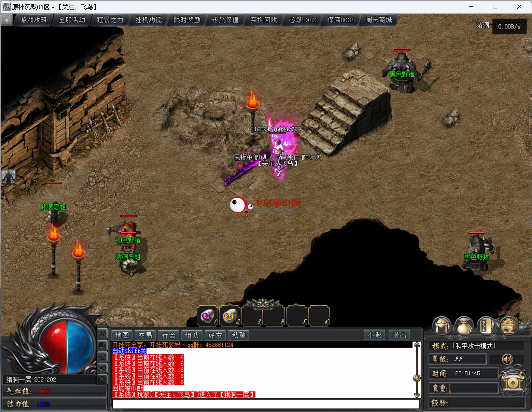
Task: Click the gold chat scrollbar slider knob
Action: [417, 378]
